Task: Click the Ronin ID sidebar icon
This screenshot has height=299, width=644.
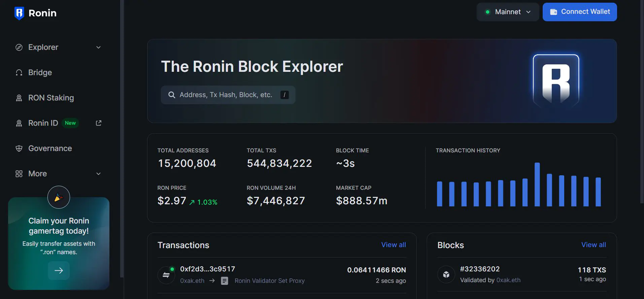Action: pos(19,123)
